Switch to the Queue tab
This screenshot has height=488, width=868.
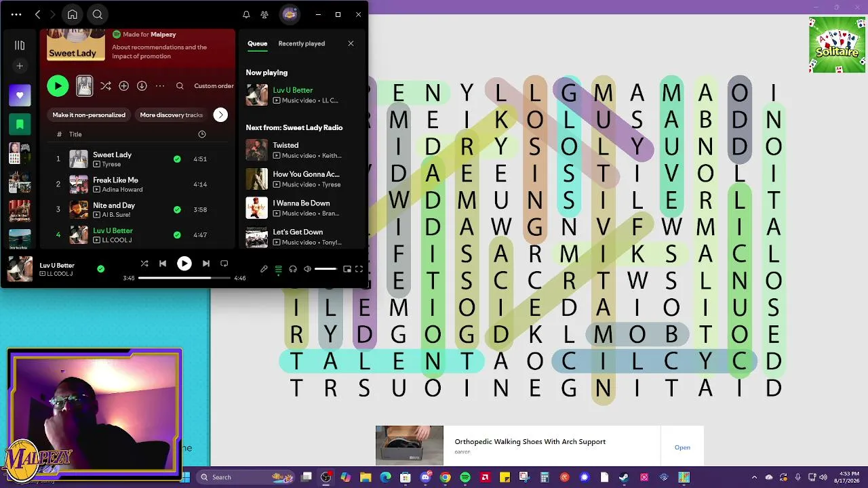[x=257, y=43]
